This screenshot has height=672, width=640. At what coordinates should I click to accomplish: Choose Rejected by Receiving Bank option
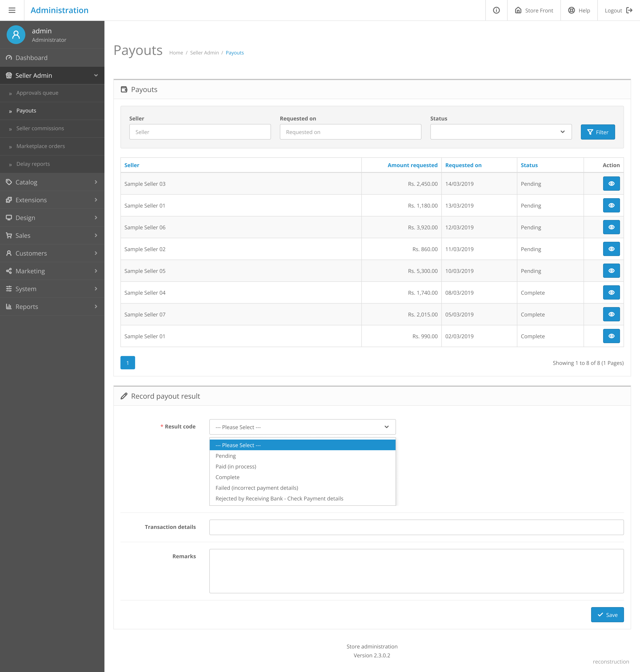coord(302,498)
